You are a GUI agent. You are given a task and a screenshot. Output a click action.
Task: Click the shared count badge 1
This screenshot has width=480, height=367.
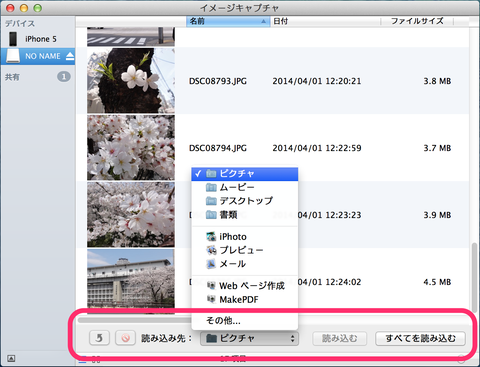pyautogui.click(x=64, y=77)
